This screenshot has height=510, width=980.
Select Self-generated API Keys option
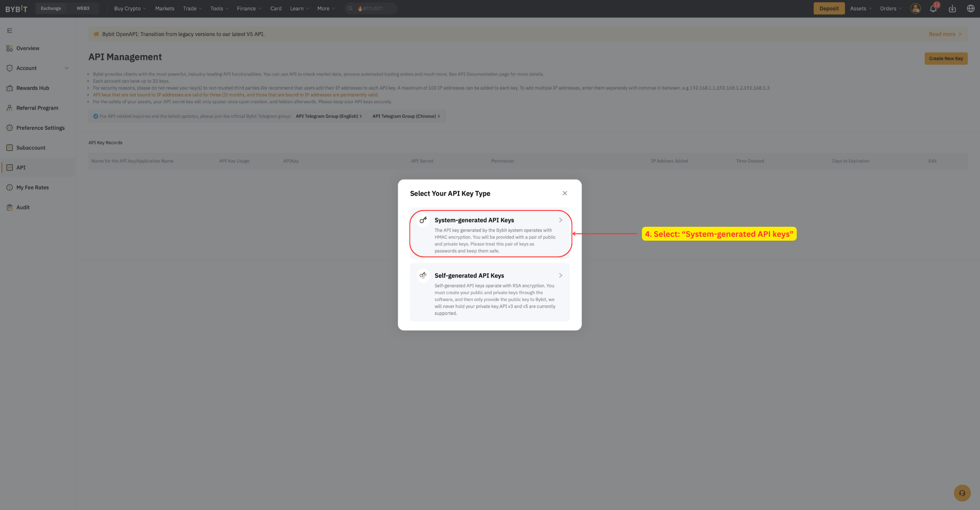tap(490, 292)
